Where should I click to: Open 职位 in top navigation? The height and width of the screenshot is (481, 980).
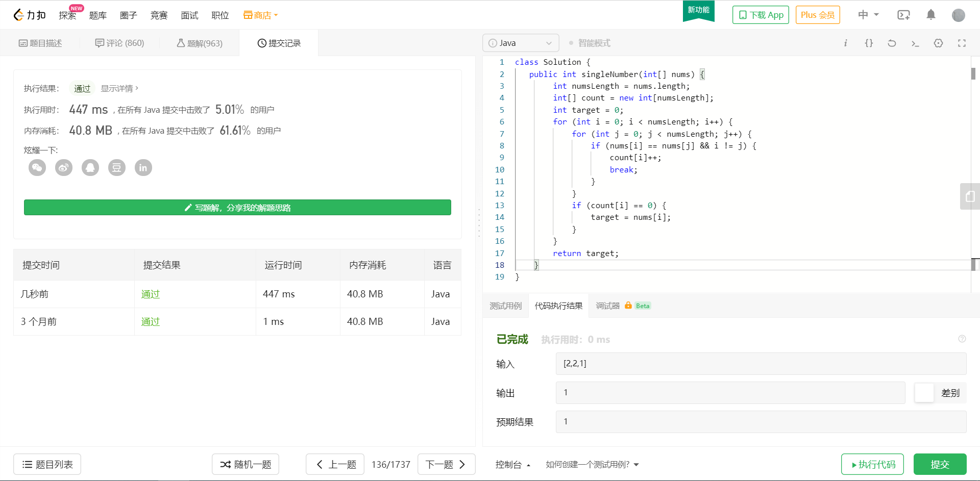220,15
